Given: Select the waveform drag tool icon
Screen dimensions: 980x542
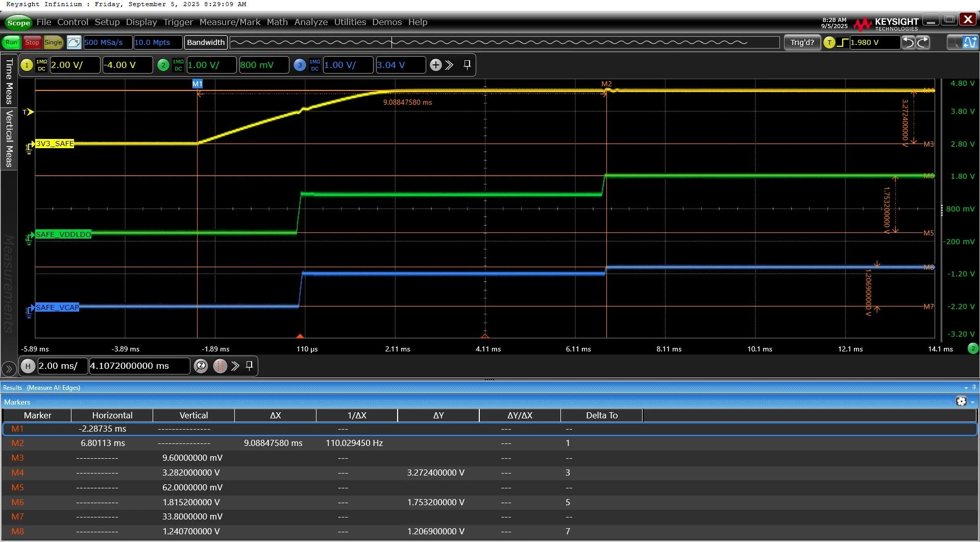Looking at the screenshot, I should (x=970, y=42).
